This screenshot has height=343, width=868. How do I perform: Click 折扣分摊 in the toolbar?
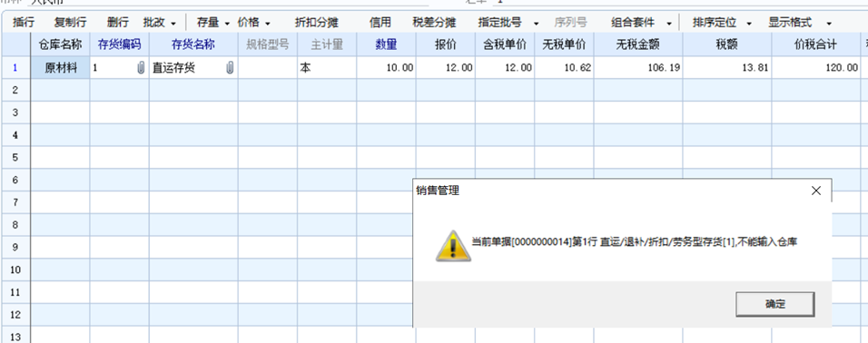coord(316,23)
